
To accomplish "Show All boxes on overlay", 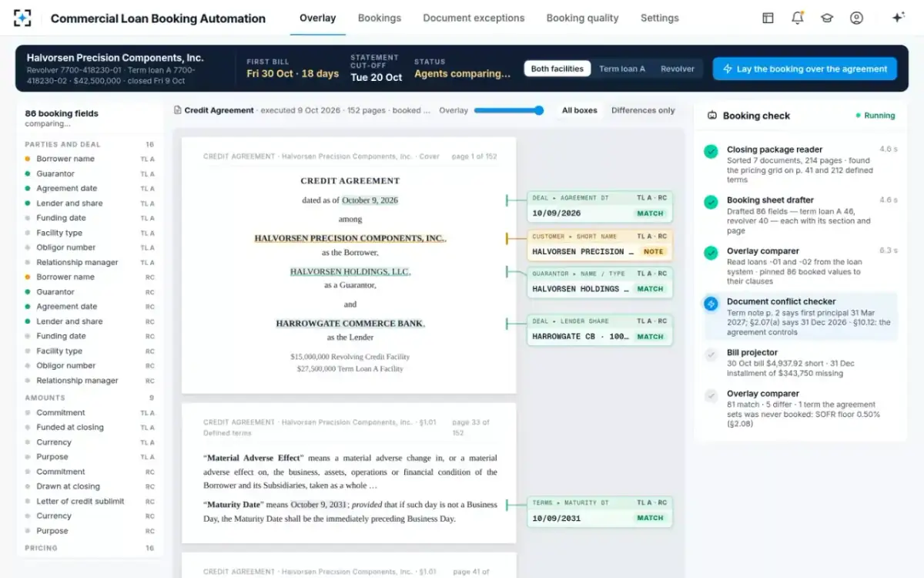I will click(x=580, y=110).
